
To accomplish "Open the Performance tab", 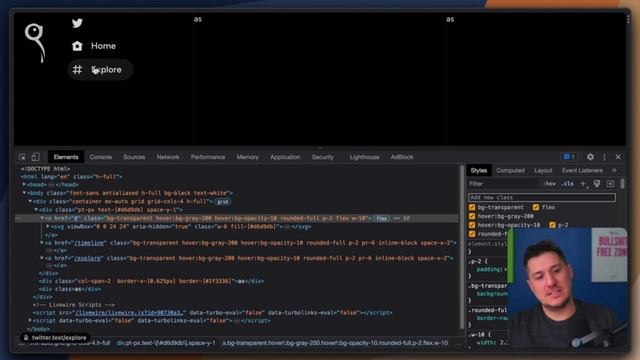I will 208,157.
